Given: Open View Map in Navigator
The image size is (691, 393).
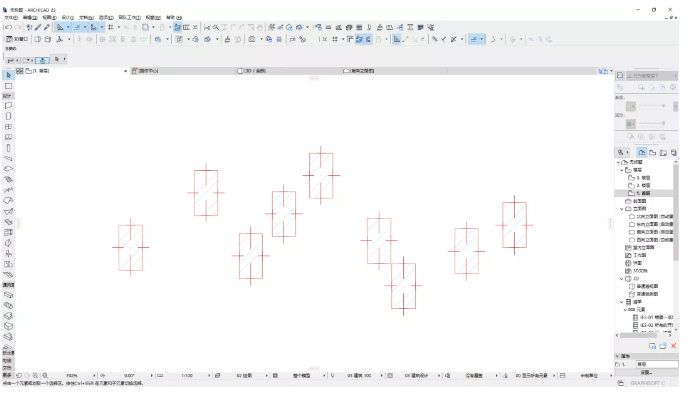Looking at the screenshot, I should pyautogui.click(x=653, y=152).
